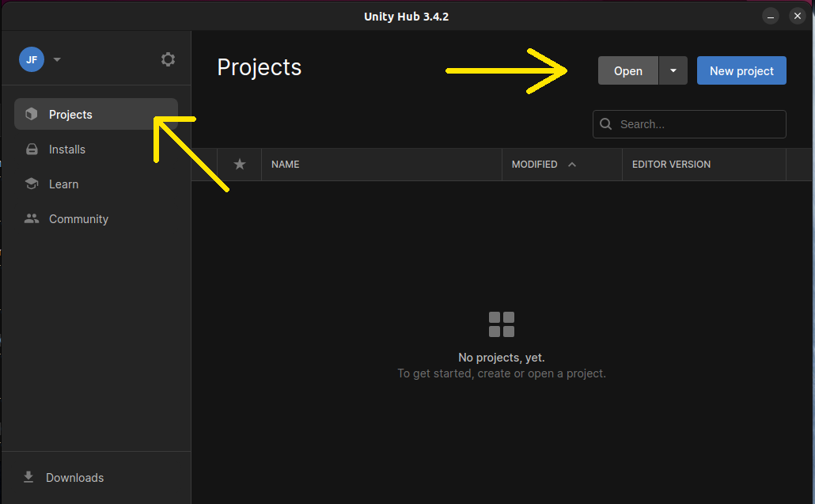Open the Community section

pos(78,218)
